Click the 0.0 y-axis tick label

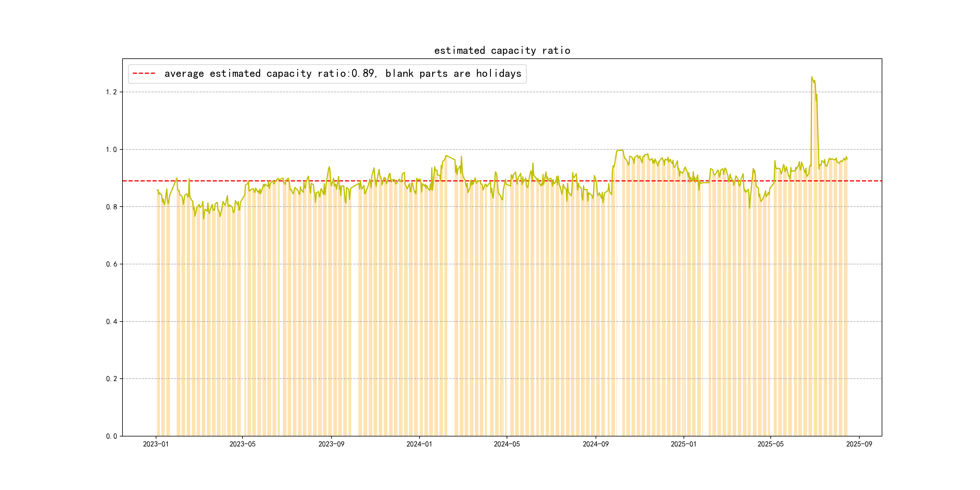(x=111, y=436)
